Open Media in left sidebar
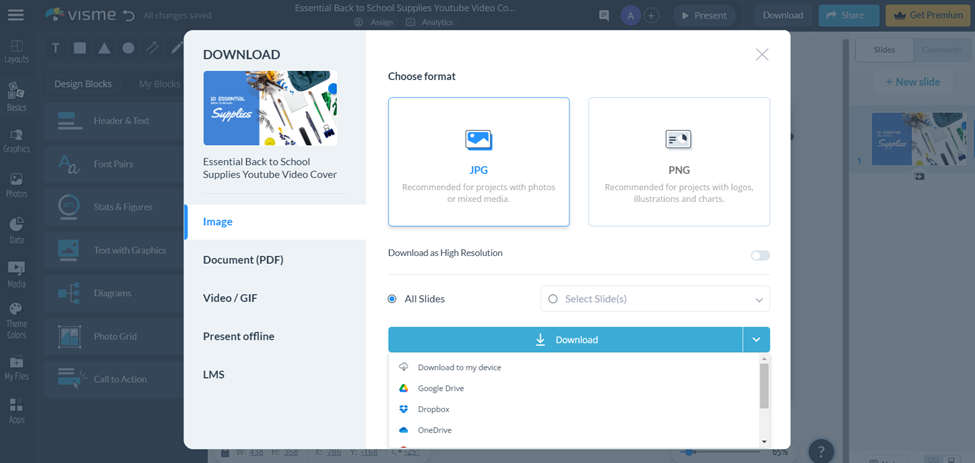This screenshot has height=463, width=975. (x=17, y=275)
